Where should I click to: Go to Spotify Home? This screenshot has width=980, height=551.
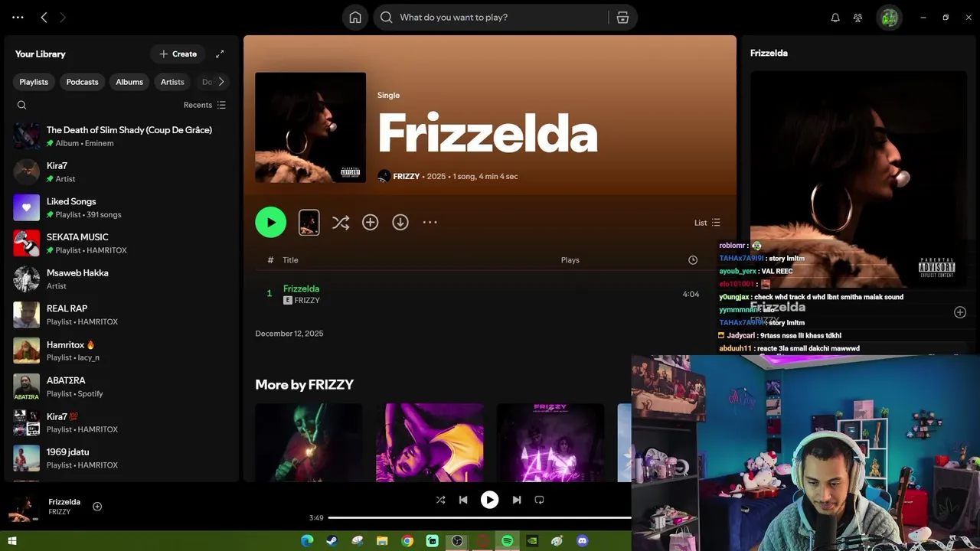(x=355, y=18)
